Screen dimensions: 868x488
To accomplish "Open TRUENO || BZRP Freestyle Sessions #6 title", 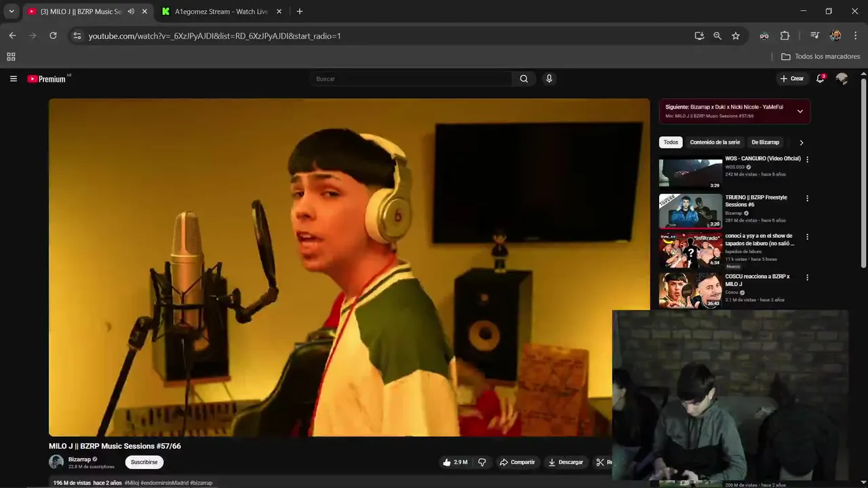I will click(756, 201).
